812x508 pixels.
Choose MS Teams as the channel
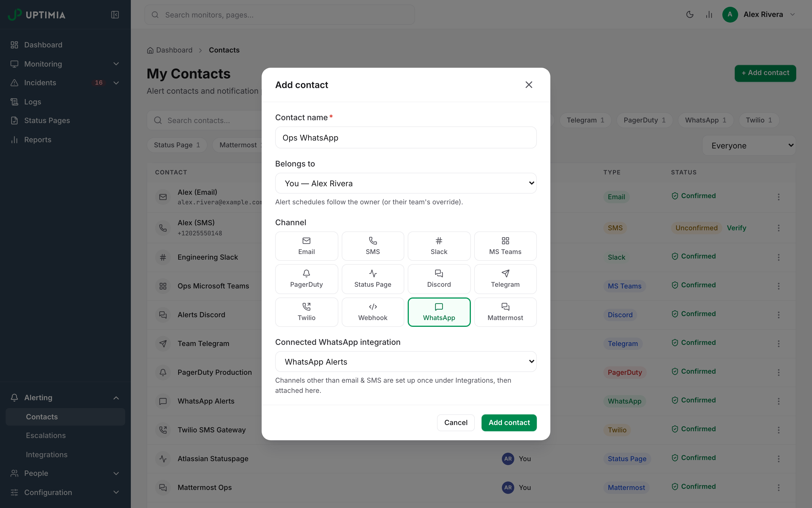(505, 246)
